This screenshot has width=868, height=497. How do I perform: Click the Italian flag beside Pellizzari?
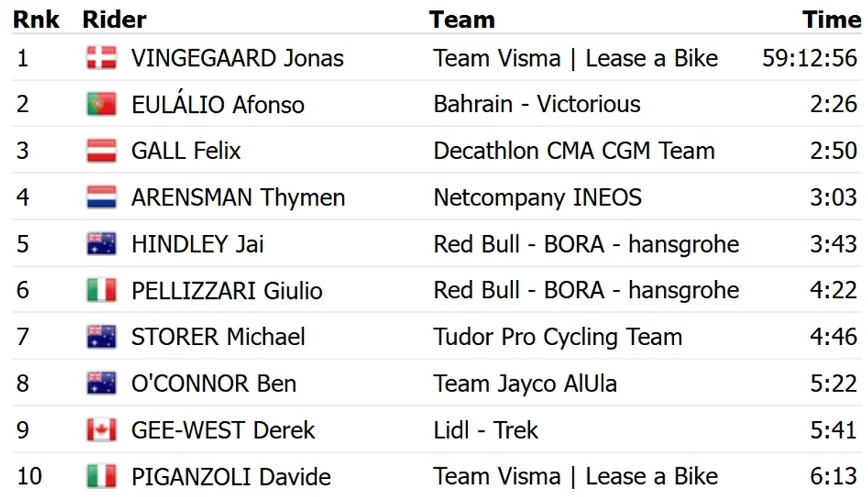[101, 290]
